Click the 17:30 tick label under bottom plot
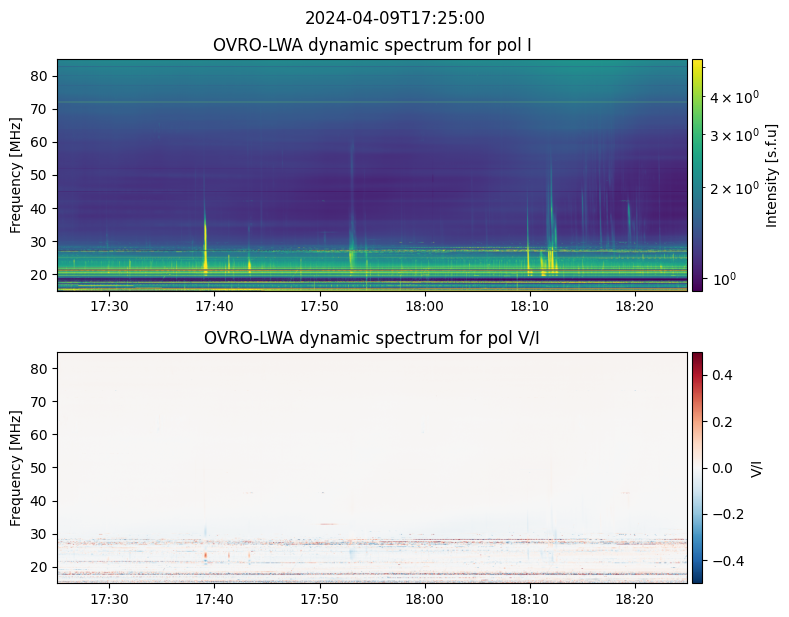Image resolution: width=789 pixels, height=617 pixels. (109, 599)
